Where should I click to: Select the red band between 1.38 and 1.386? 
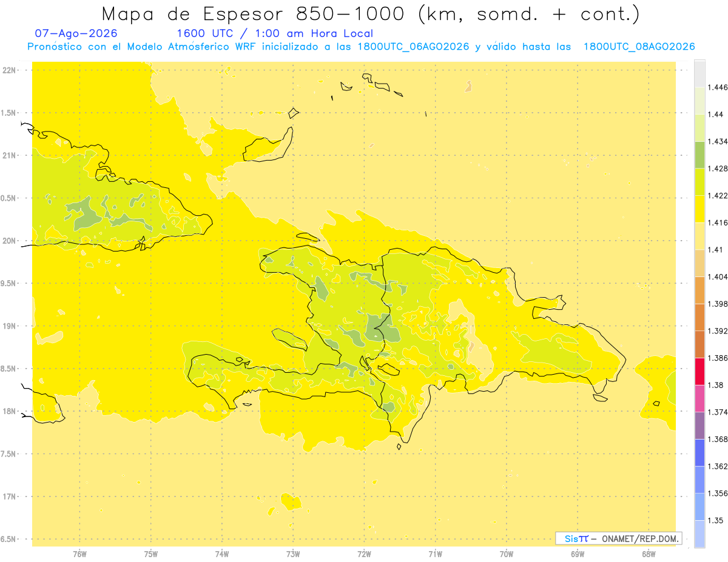(x=699, y=371)
